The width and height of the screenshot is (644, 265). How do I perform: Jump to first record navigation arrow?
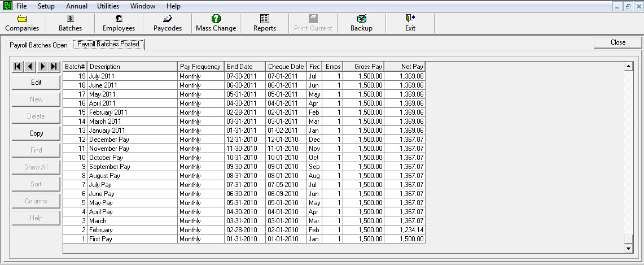pos(18,67)
